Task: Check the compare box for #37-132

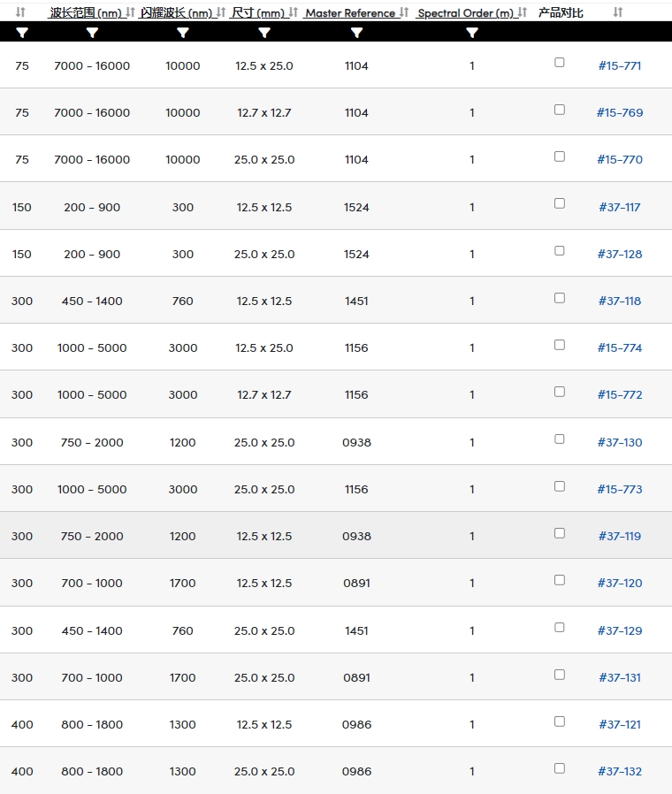Action: point(560,768)
